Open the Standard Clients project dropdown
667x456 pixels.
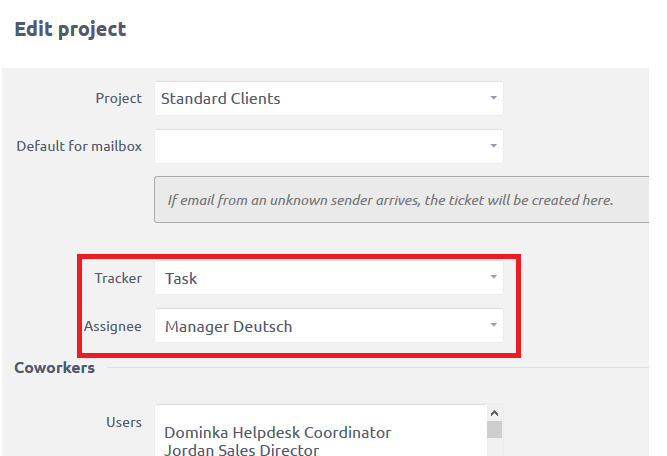pos(320,98)
